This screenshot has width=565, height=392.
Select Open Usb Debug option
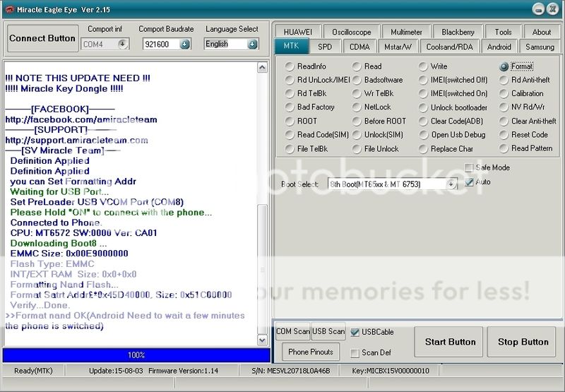coord(452,135)
